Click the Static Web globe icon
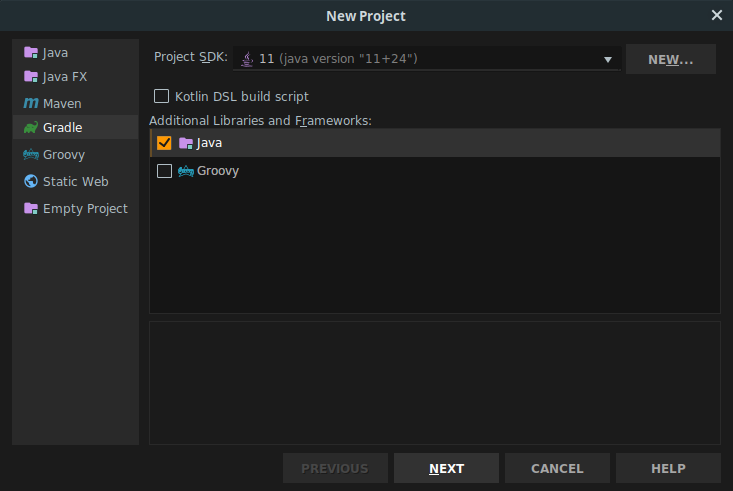Viewport: 733px width, 491px height. pos(31,181)
